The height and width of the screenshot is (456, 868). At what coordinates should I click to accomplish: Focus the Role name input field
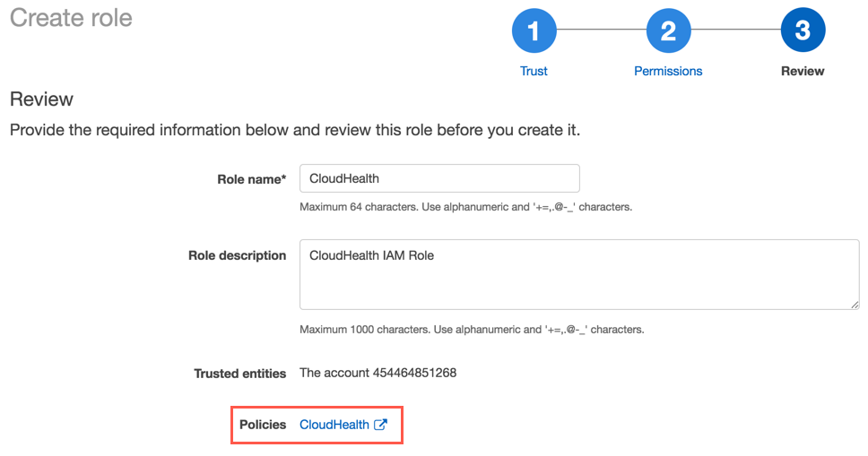tap(439, 178)
